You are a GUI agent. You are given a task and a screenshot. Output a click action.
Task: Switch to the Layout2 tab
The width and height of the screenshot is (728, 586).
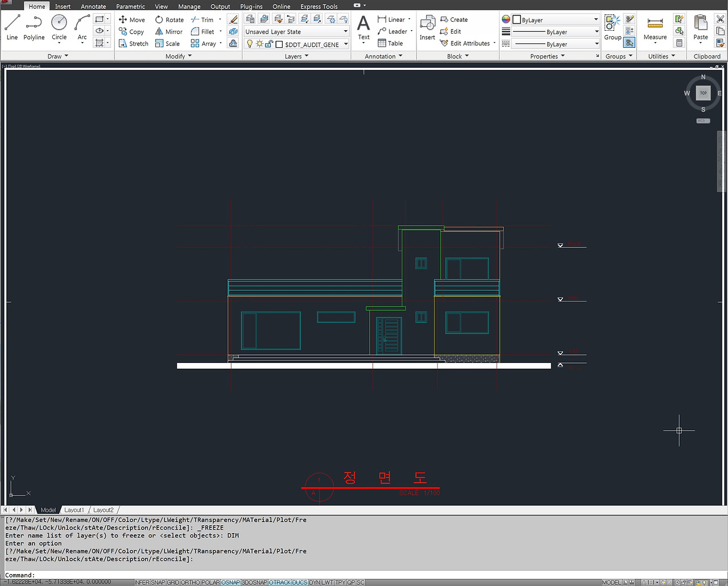[x=104, y=510]
